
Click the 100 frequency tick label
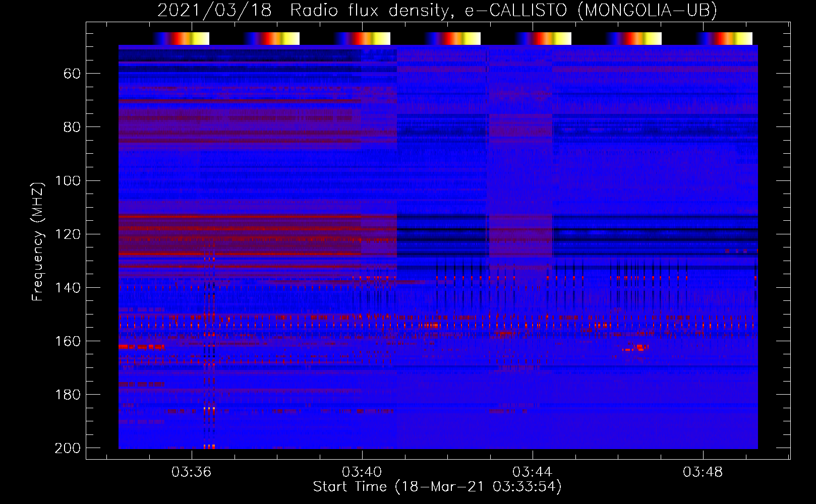(x=68, y=181)
